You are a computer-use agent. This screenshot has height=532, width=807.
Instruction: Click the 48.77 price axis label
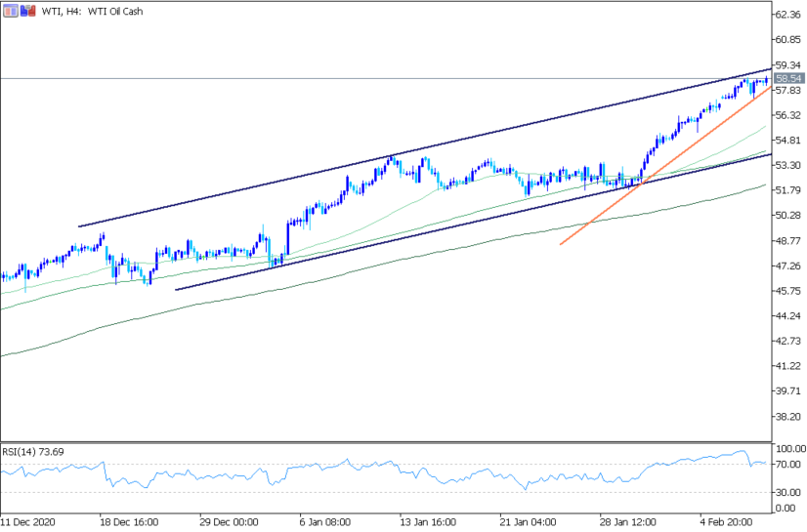tap(788, 240)
